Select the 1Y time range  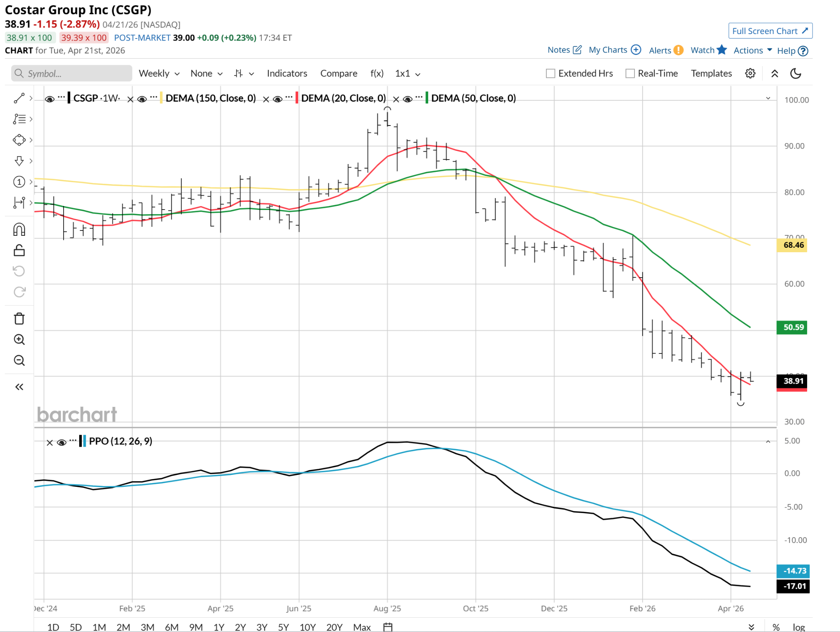coord(219,627)
